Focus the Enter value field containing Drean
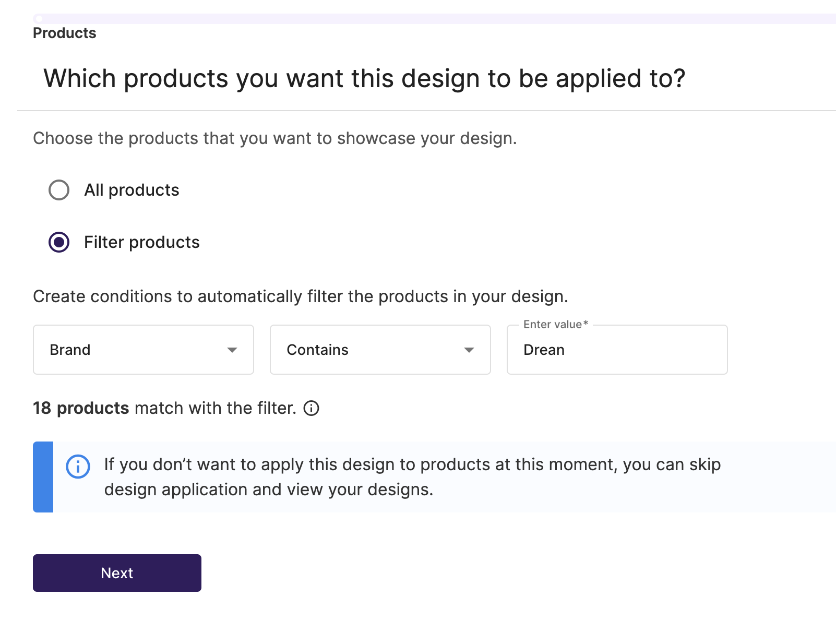The height and width of the screenshot is (644, 836). tap(617, 350)
